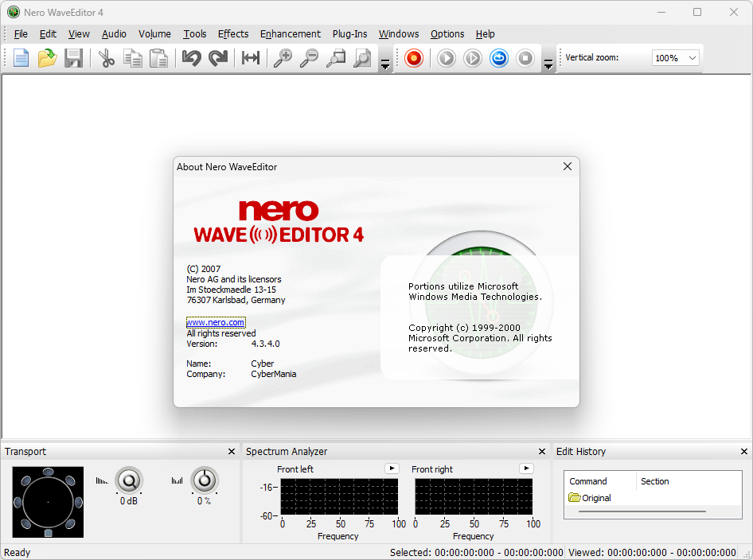Start recording with the red Record button
The image size is (753, 560).
tap(413, 58)
